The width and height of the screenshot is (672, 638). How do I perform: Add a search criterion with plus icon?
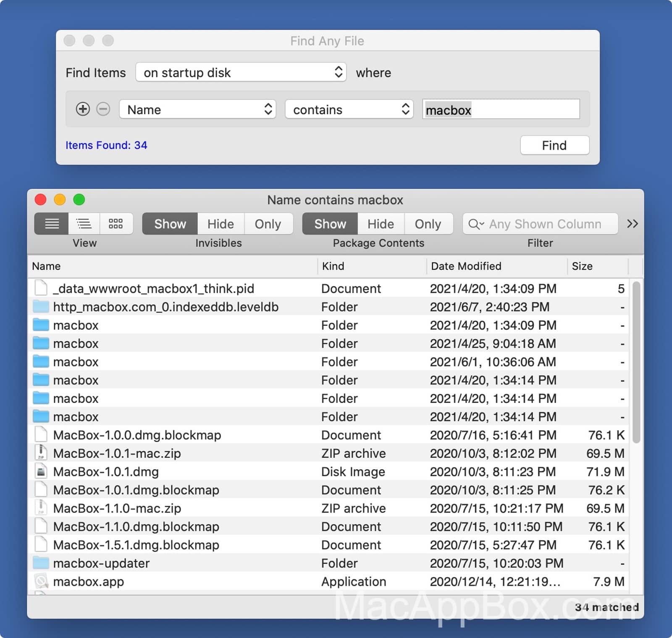pos(83,109)
